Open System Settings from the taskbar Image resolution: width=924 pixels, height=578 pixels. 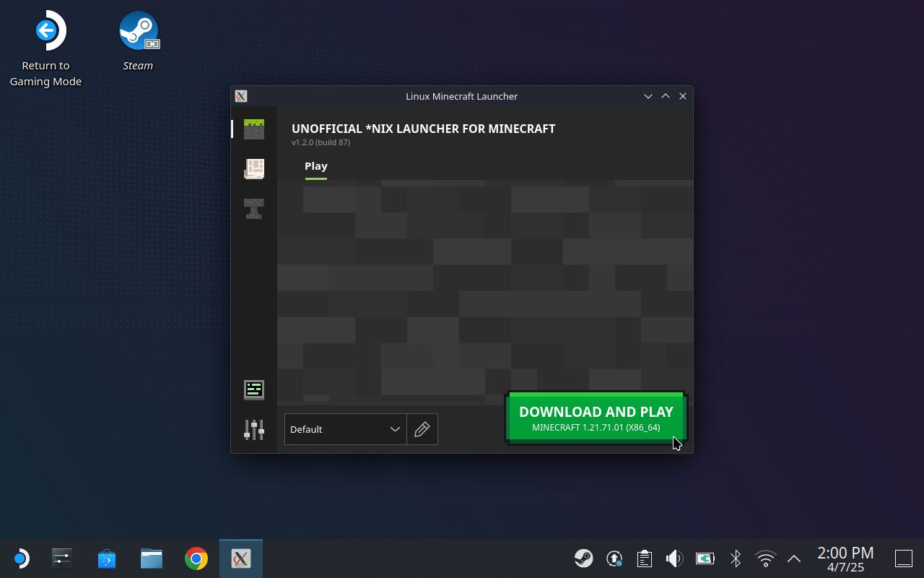tap(62, 558)
